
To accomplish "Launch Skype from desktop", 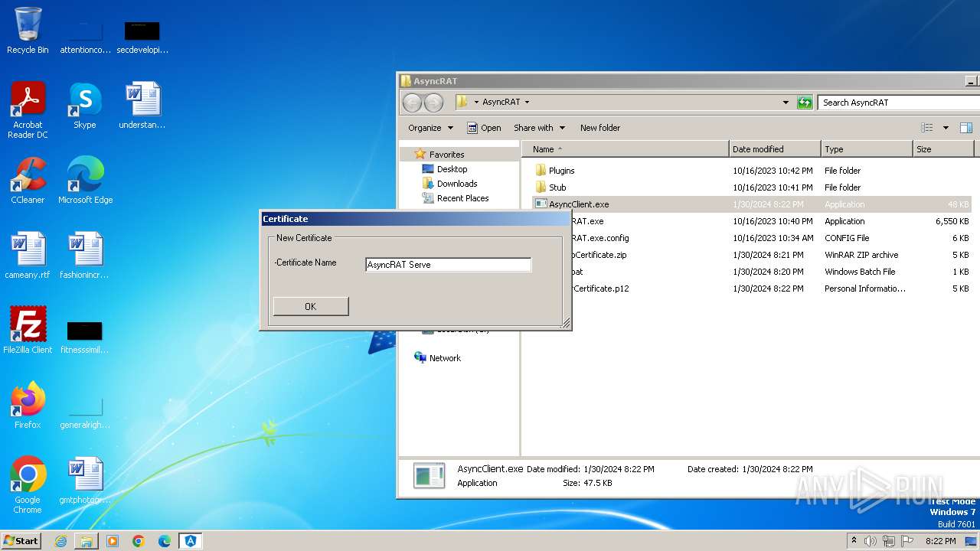I will point(85,106).
